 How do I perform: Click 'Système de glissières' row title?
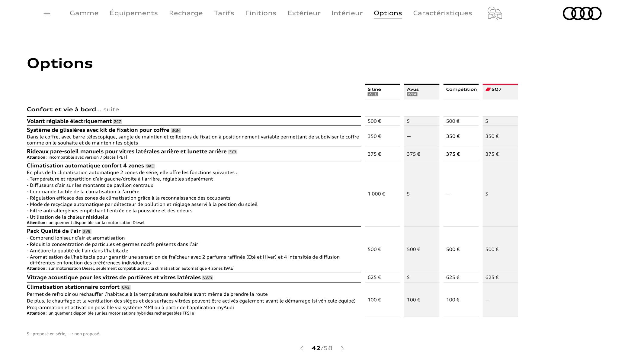pos(98,130)
